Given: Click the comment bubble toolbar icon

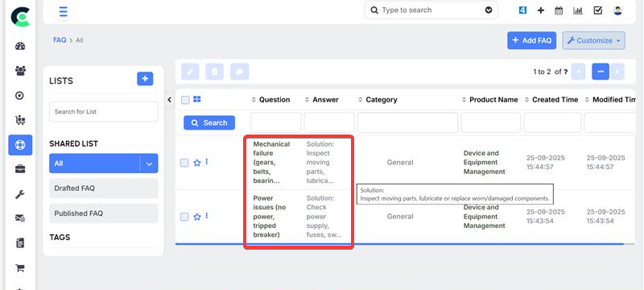Looking at the screenshot, I should pyautogui.click(x=239, y=72).
